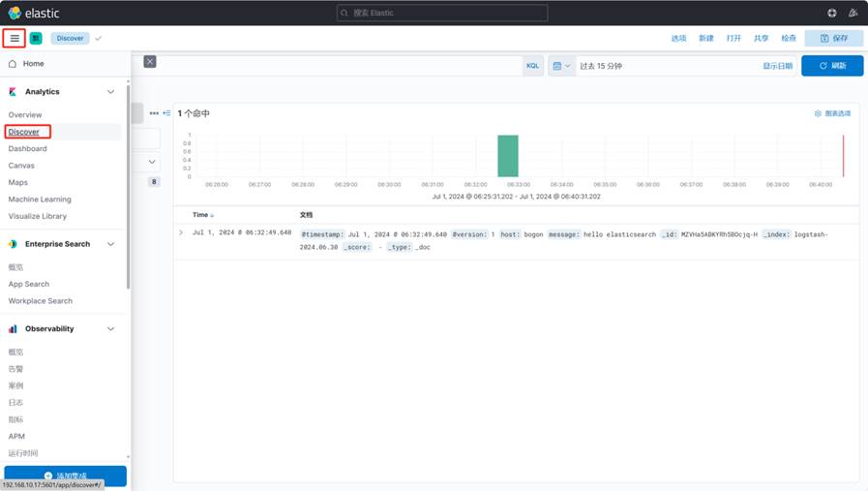Select Discover in Analytics nav

[24, 132]
